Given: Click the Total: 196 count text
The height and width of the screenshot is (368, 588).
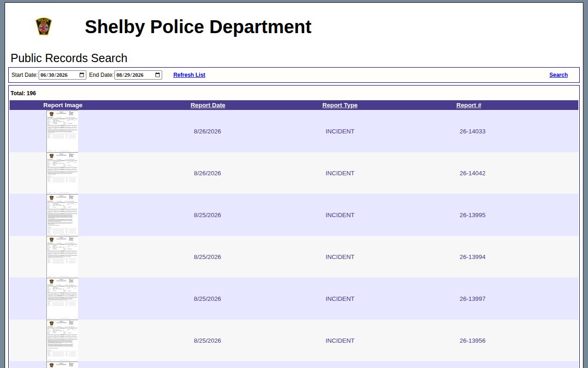Looking at the screenshot, I should pos(23,93).
